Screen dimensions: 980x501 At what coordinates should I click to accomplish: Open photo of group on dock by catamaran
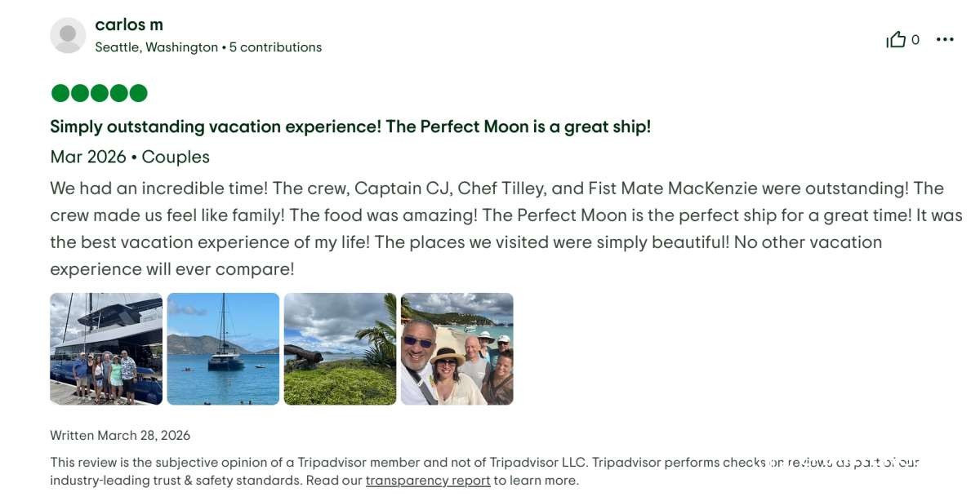point(106,349)
